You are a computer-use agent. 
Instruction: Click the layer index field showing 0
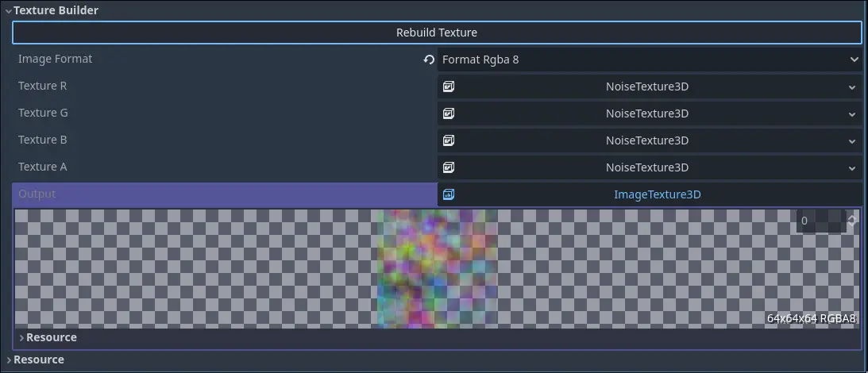click(x=821, y=221)
